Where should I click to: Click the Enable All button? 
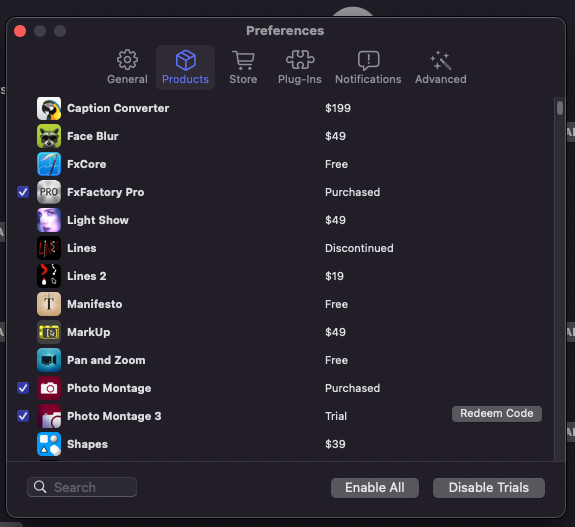click(375, 488)
